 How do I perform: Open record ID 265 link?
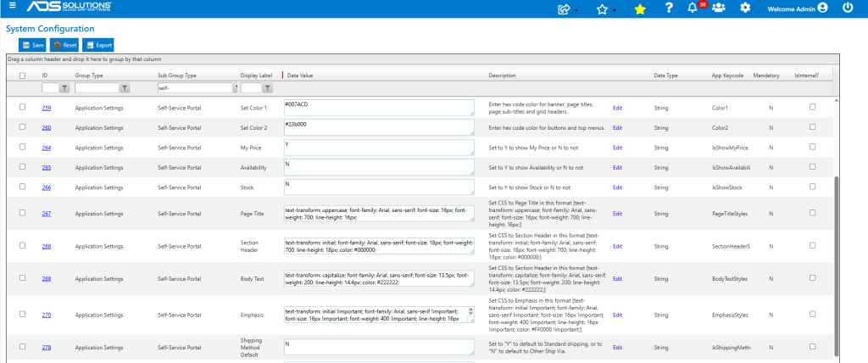point(47,168)
